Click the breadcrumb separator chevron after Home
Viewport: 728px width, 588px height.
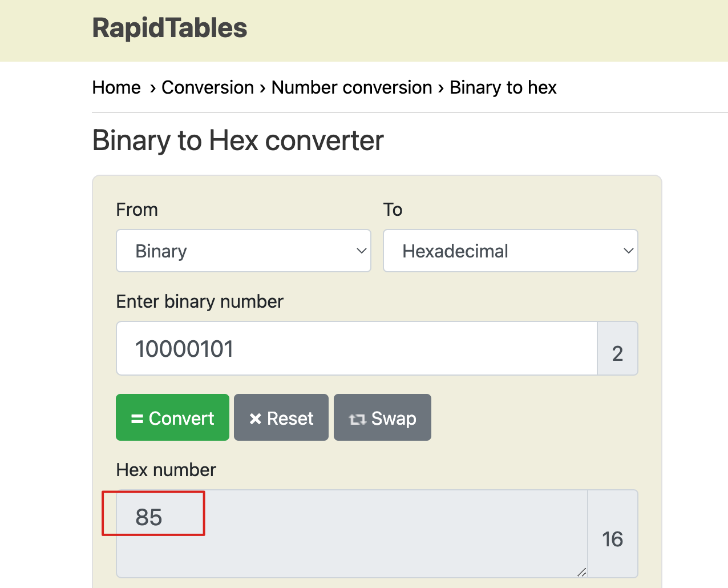(x=152, y=88)
